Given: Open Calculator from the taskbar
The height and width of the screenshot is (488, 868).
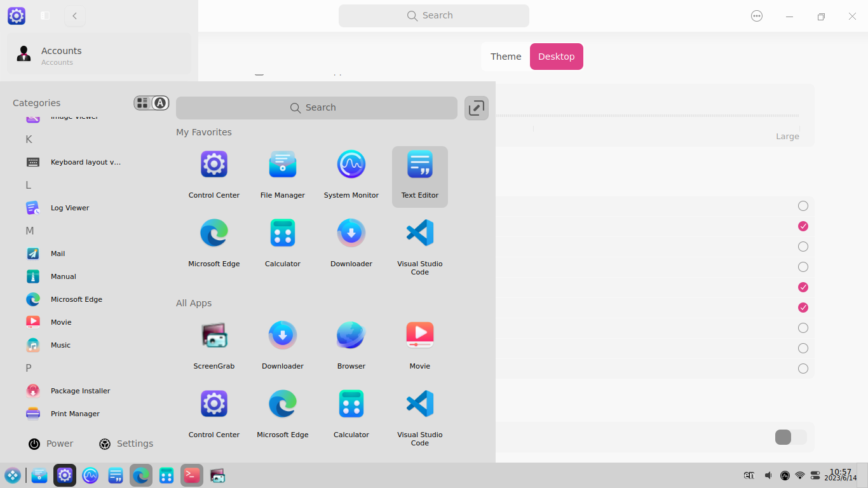Looking at the screenshot, I should (x=166, y=475).
